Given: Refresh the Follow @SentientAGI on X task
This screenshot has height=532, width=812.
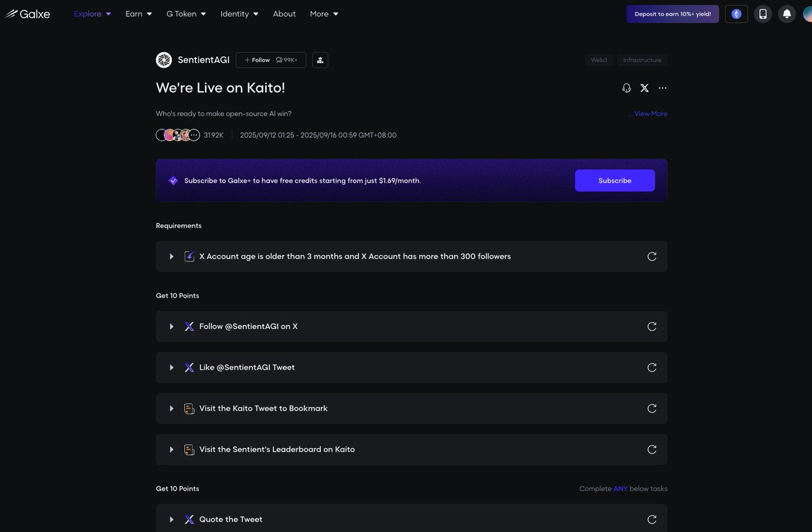Looking at the screenshot, I should pyautogui.click(x=652, y=326).
